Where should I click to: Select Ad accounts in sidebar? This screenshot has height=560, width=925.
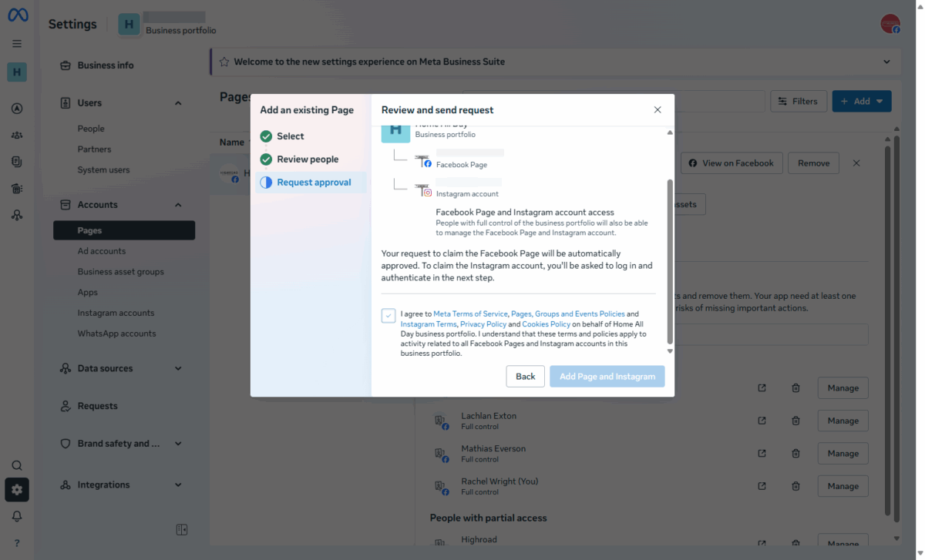pos(102,251)
